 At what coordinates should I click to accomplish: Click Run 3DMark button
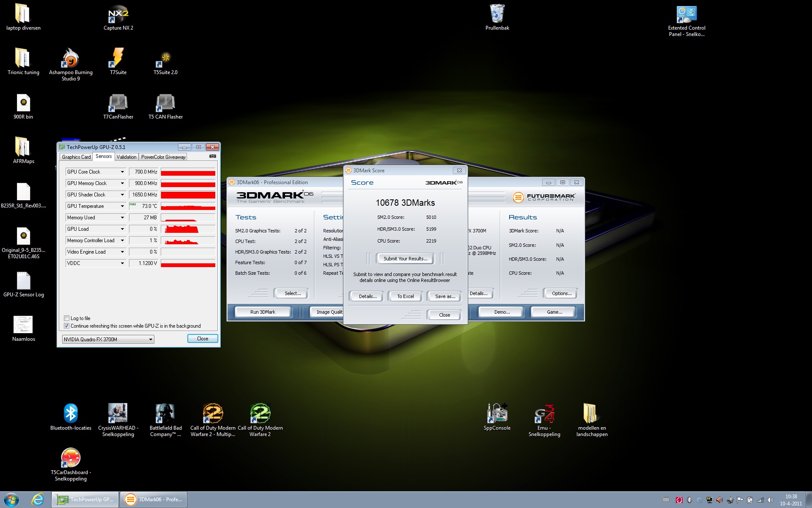263,312
